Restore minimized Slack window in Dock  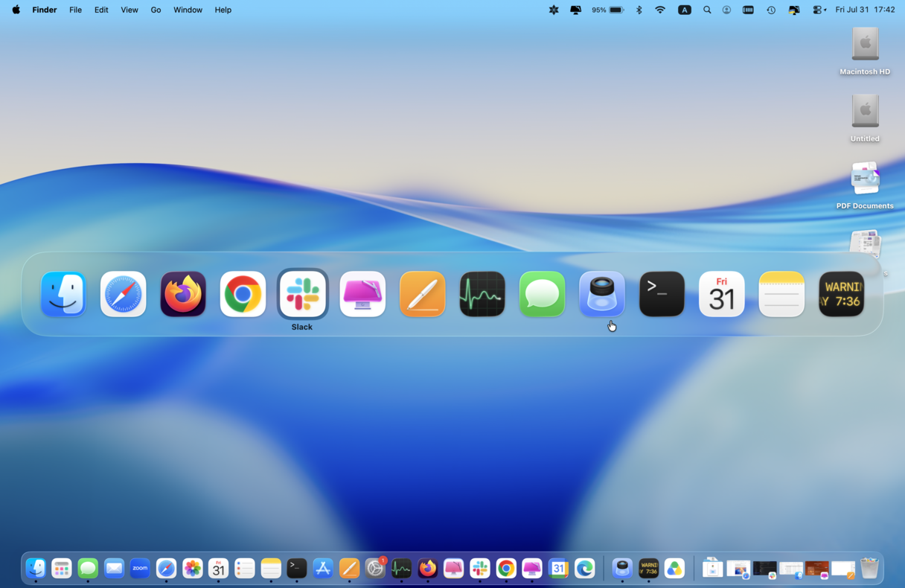tap(764, 570)
